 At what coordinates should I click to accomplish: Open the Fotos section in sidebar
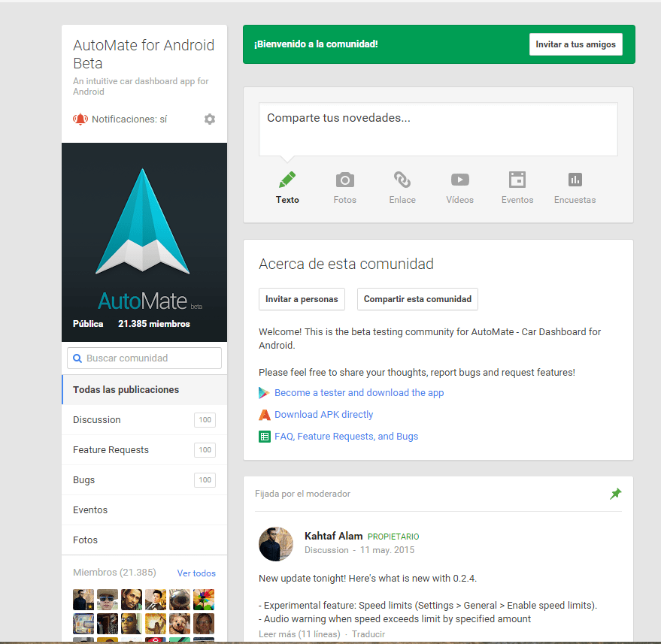coord(144,540)
